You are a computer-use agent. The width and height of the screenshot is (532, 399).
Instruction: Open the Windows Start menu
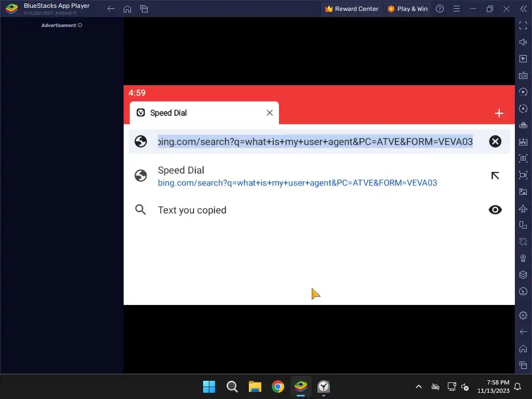pos(209,387)
